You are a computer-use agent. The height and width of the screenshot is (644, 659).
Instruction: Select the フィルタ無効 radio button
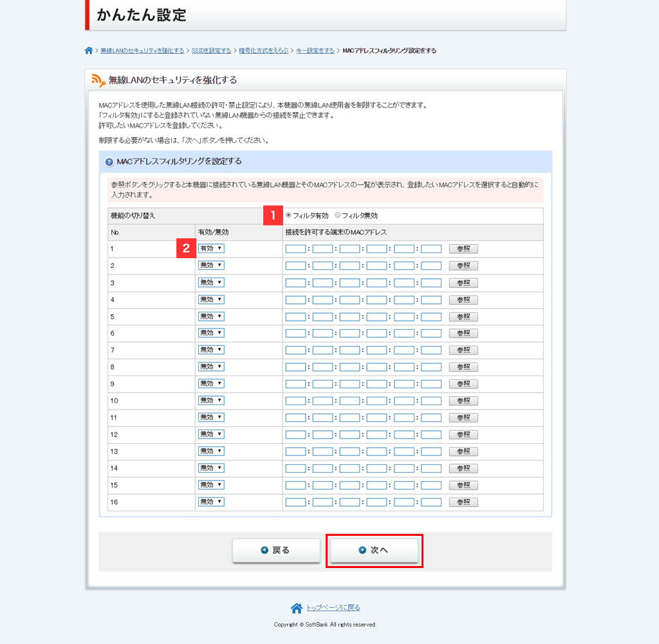[337, 215]
